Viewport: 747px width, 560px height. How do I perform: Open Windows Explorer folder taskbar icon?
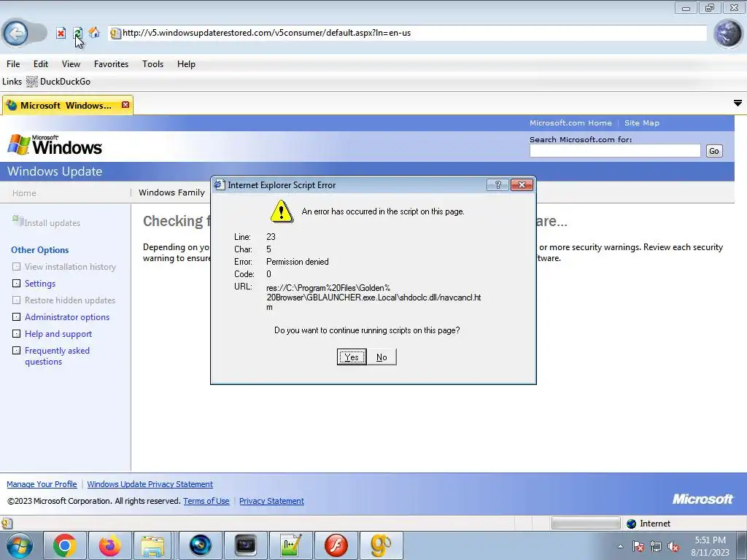tap(152, 545)
